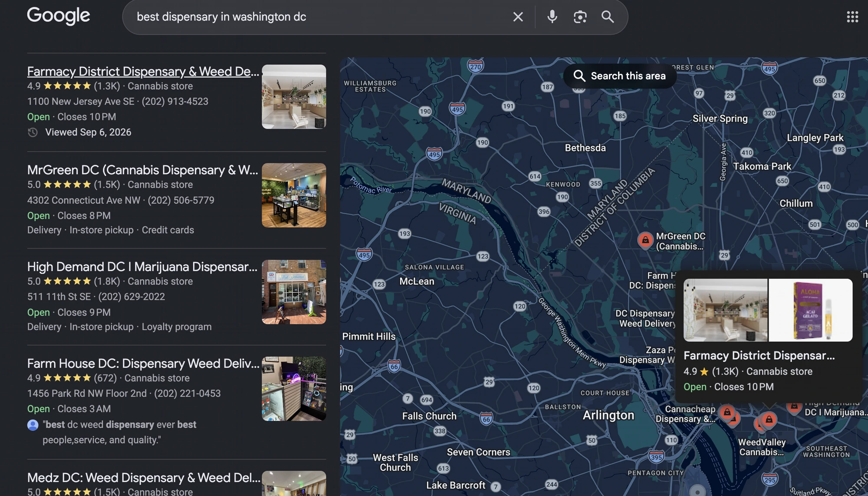Screen dimensions: 868x496
Task: Start voice search with microphone icon
Action: point(552,17)
